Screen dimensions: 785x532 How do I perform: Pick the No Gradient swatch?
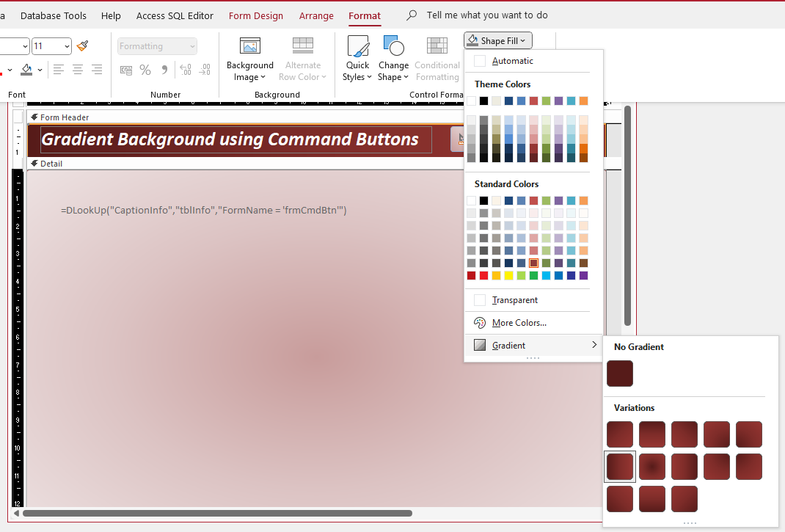pyautogui.click(x=620, y=374)
